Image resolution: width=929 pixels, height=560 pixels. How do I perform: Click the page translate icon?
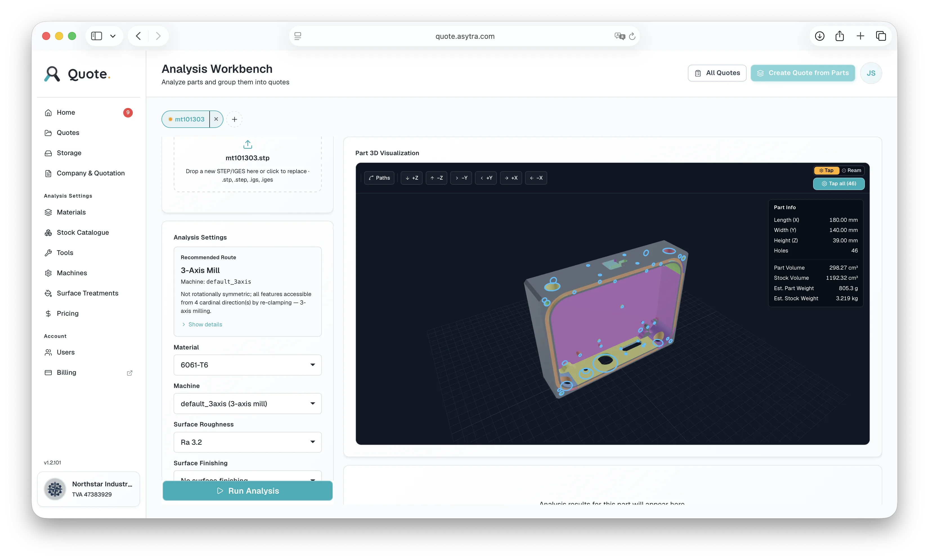tap(620, 36)
